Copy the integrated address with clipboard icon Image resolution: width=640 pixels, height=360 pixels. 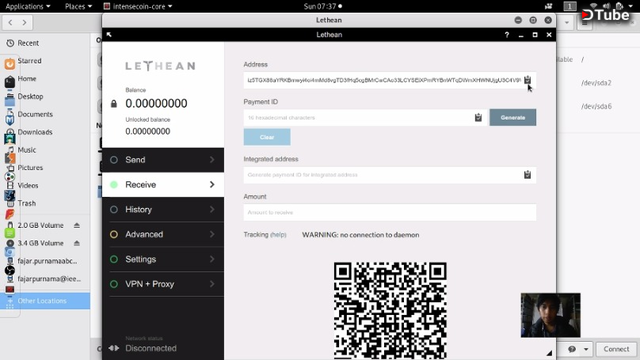pyautogui.click(x=527, y=175)
